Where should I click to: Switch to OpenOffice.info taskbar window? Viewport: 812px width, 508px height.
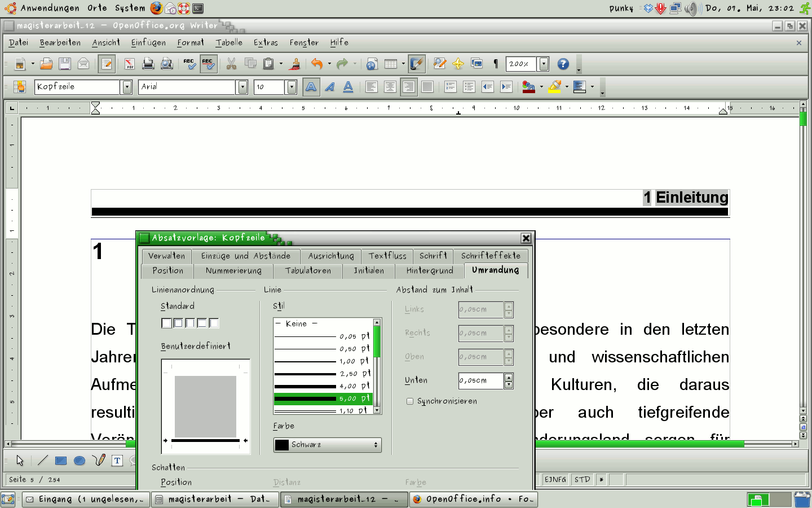click(x=473, y=499)
